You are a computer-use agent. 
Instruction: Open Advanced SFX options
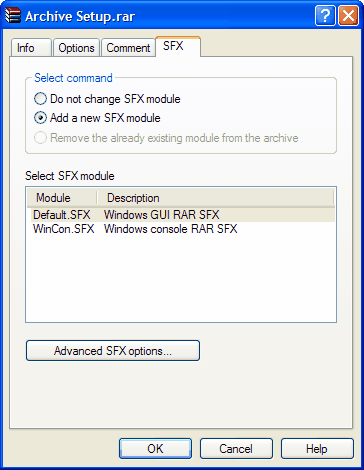coord(113,351)
